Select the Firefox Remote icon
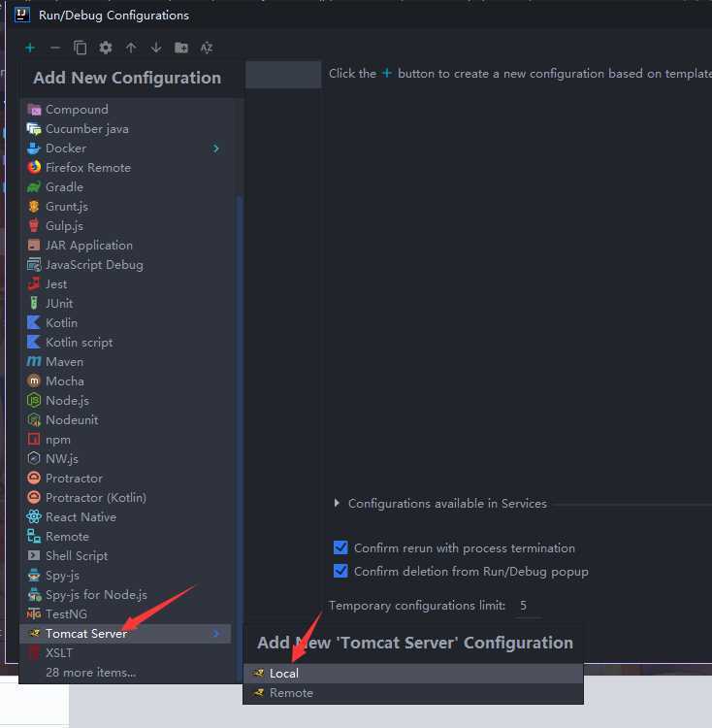Screen dimensions: 712x728 coord(34,168)
